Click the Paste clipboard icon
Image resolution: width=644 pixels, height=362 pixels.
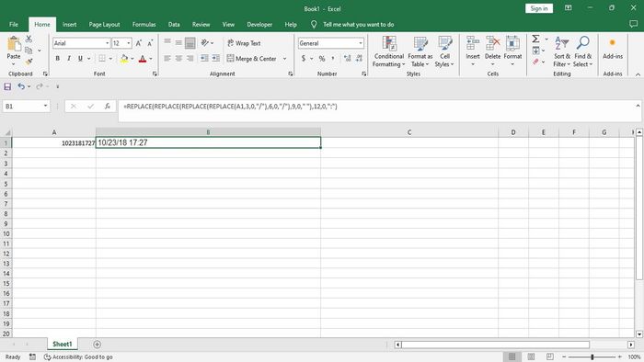click(14, 44)
